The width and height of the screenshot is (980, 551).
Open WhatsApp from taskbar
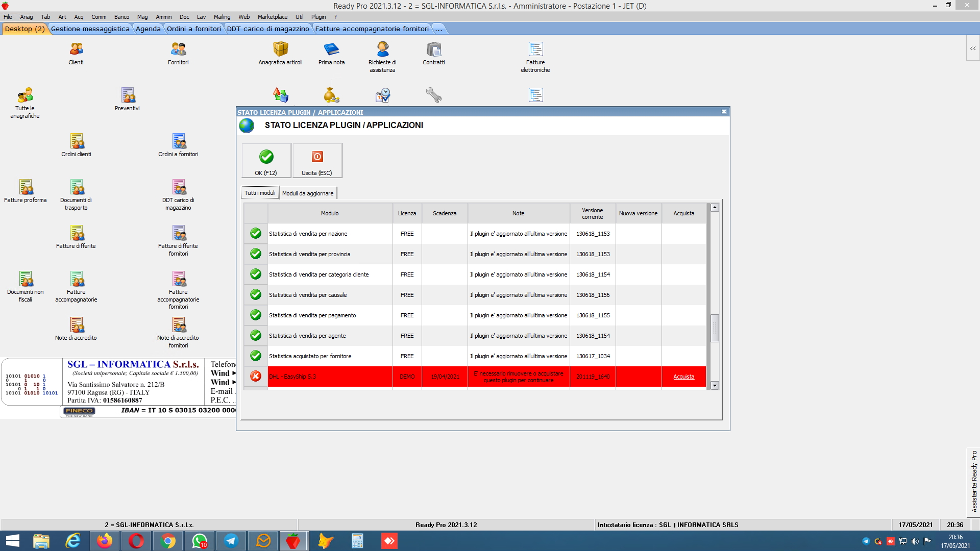click(x=200, y=541)
